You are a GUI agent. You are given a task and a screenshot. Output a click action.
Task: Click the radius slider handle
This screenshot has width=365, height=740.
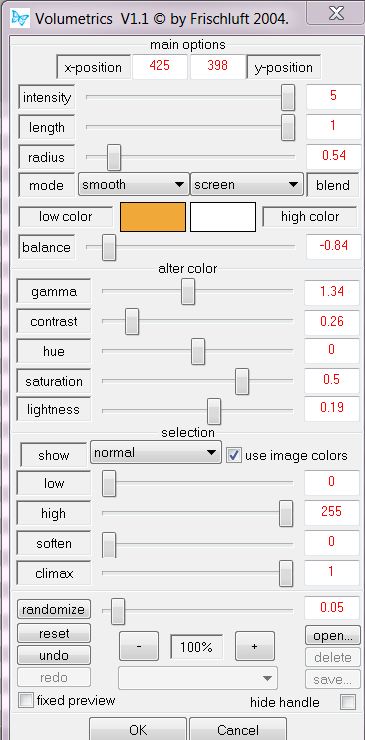pos(113,157)
